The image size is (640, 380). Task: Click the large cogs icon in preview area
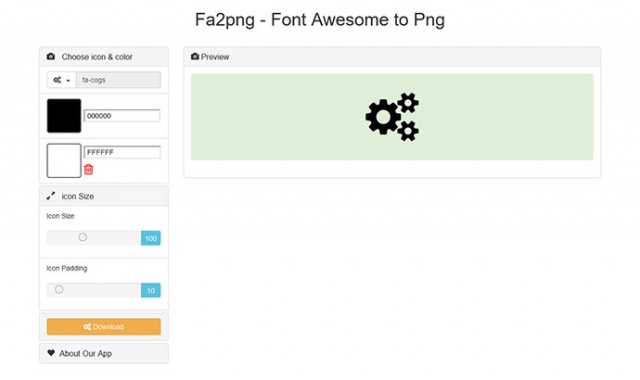click(x=392, y=117)
